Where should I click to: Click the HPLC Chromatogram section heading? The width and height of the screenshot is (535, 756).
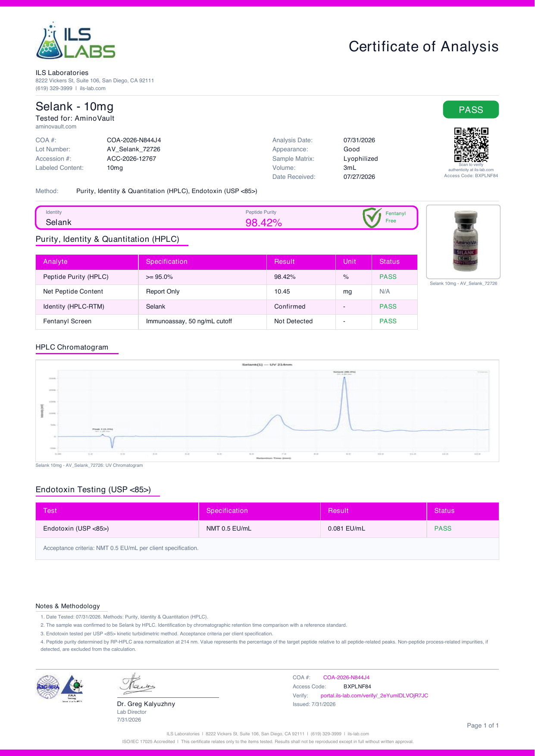72,347
